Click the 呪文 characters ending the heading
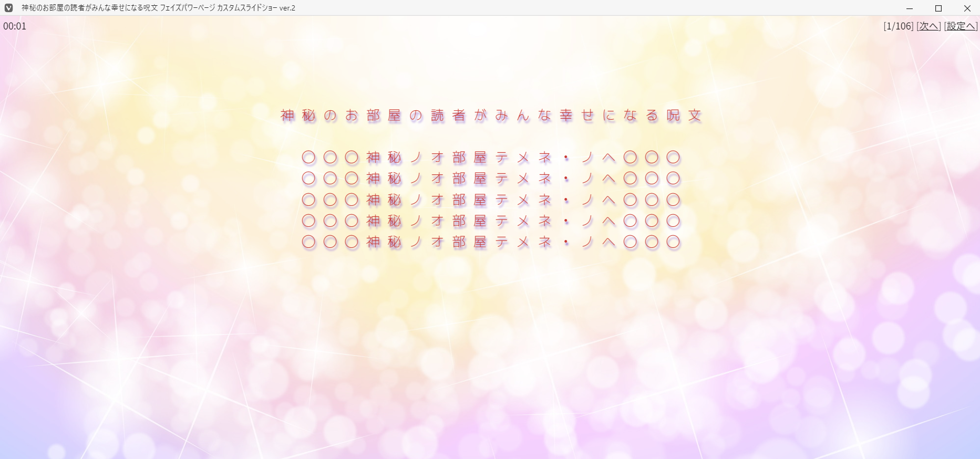This screenshot has height=459, width=980. pyautogui.click(x=684, y=116)
